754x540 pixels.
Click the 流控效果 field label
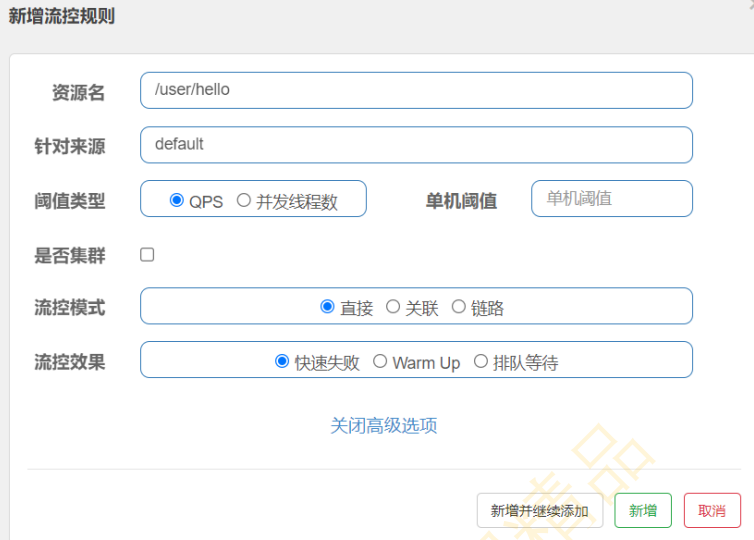70,361
